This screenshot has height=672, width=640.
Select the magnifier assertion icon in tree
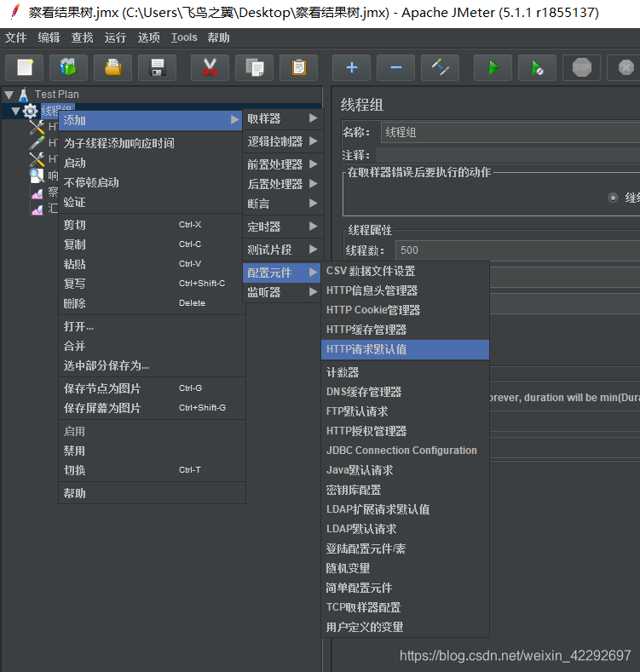tap(37, 175)
